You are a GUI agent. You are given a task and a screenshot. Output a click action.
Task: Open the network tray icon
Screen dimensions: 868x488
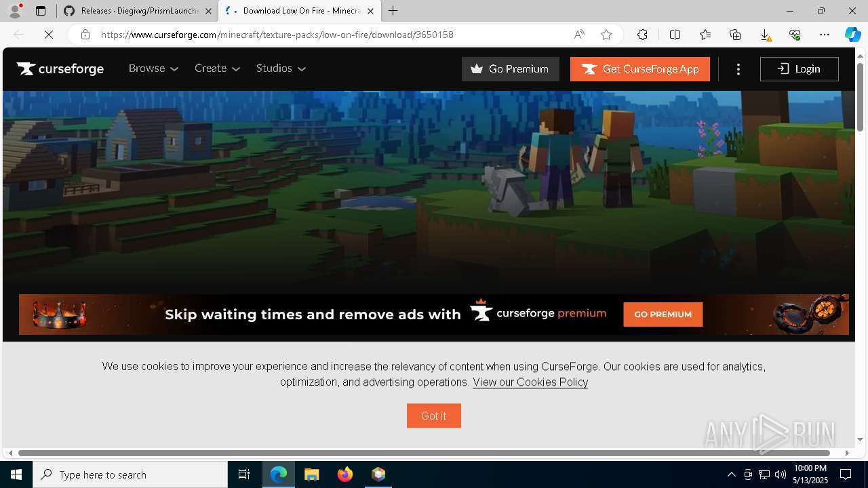pos(764,474)
